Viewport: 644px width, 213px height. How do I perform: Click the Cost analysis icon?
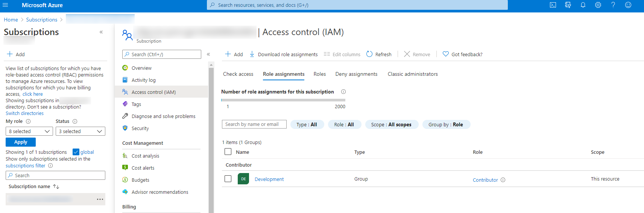click(125, 156)
